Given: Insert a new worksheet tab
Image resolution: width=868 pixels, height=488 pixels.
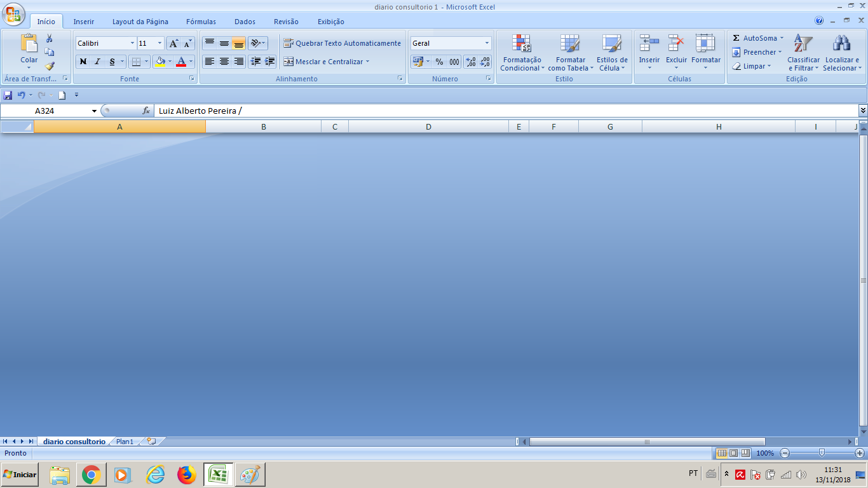Looking at the screenshot, I should [x=151, y=441].
